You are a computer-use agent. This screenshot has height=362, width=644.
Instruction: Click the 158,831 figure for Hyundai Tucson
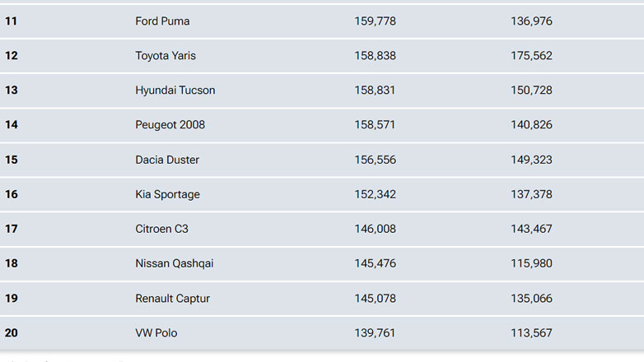(x=375, y=90)
